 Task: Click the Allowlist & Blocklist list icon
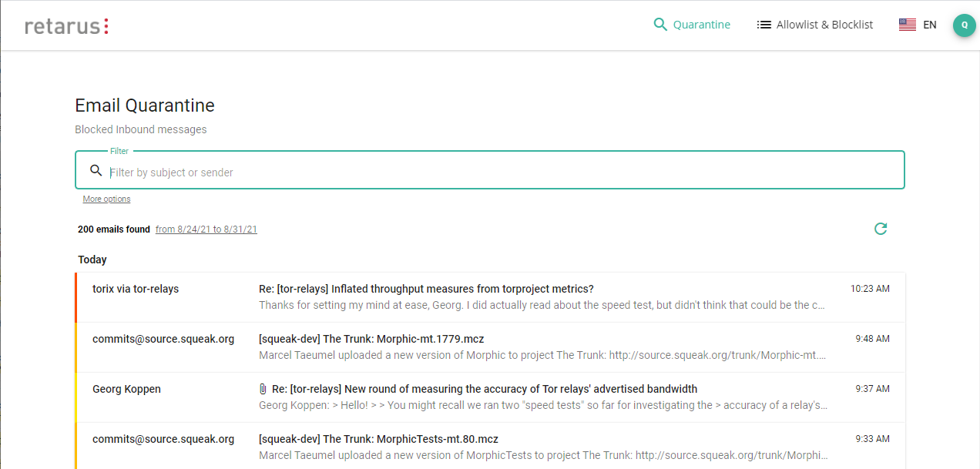(764, 25)
